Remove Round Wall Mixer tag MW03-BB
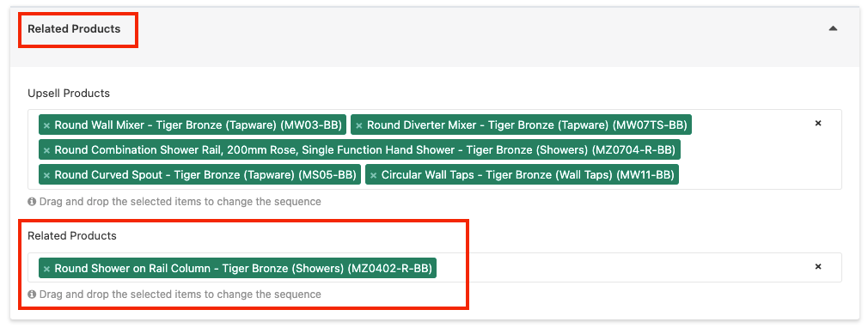Viewport: 868px width, 328px height. [46, 125]
